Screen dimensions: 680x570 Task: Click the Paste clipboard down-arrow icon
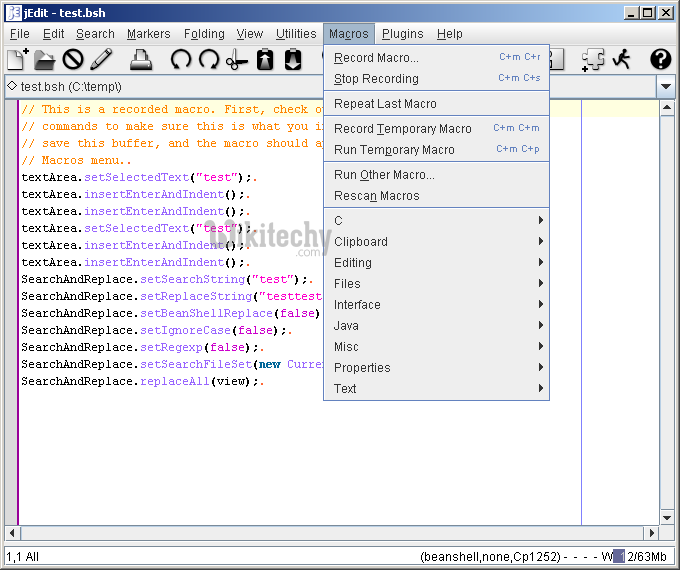coord(293,59)
